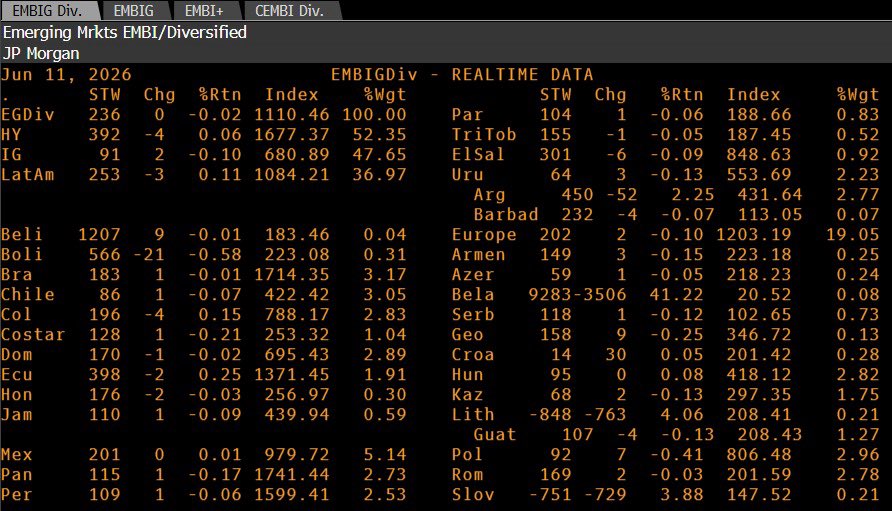Select the Mex row label
Viewport: 892px width, 511px height.
16,454
